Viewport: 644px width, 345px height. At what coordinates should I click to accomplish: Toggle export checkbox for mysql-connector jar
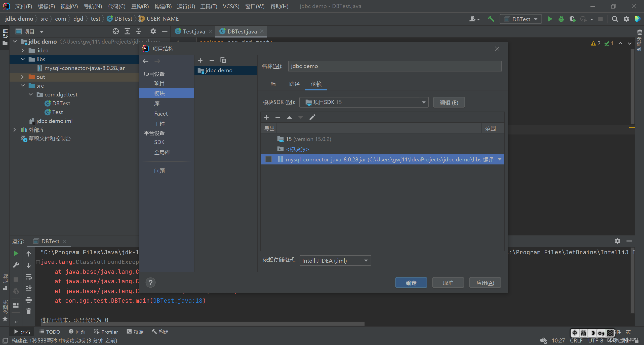pyautogui.click(x=269, y=159)
